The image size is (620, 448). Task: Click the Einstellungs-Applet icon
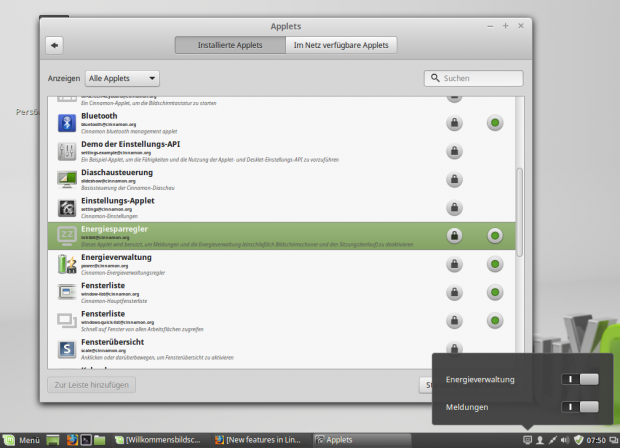pos(67,208)
